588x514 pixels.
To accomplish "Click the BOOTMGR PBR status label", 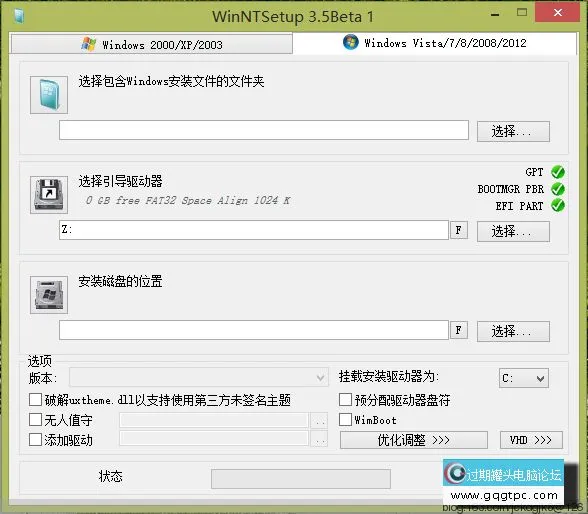I will pyautogui.click(x=510, y=189).
